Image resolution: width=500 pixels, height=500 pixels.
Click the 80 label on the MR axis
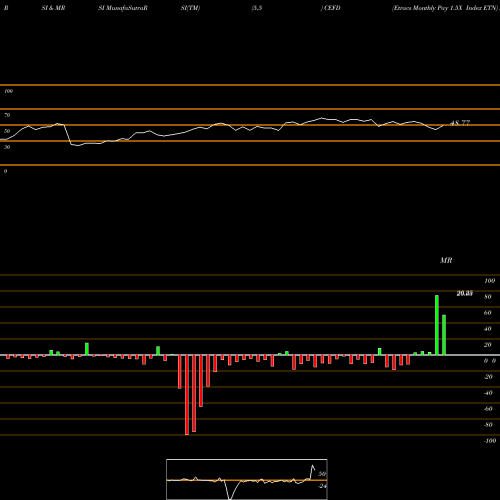[488, 297]
